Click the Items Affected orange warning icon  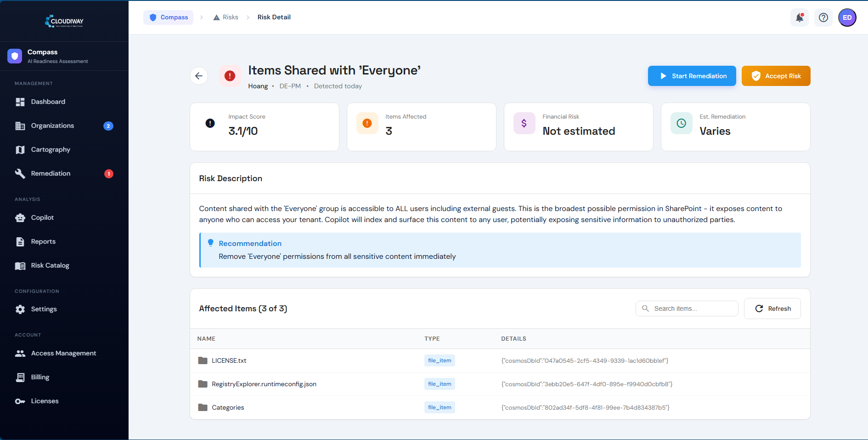point(367,123)
